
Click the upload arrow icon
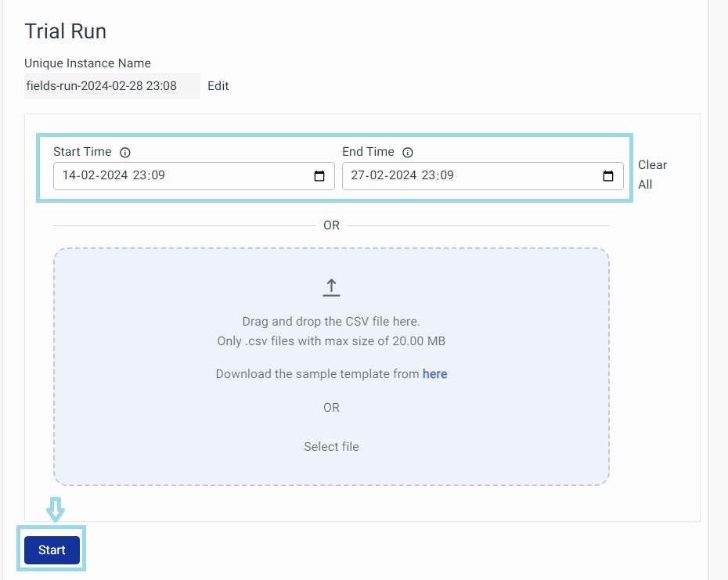click(x=331, y=287)
